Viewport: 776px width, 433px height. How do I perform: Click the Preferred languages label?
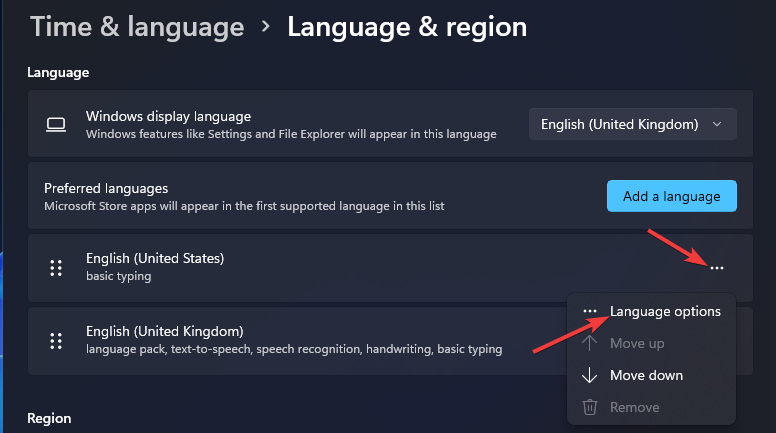pyautogui.click(x=106, y=188)
